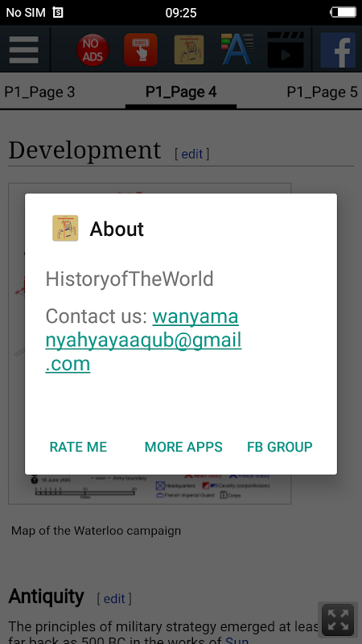The width and height of the screenshot is (362, 644).
Task: Click the edit link beside Antiquity
Action: point(114,599)
